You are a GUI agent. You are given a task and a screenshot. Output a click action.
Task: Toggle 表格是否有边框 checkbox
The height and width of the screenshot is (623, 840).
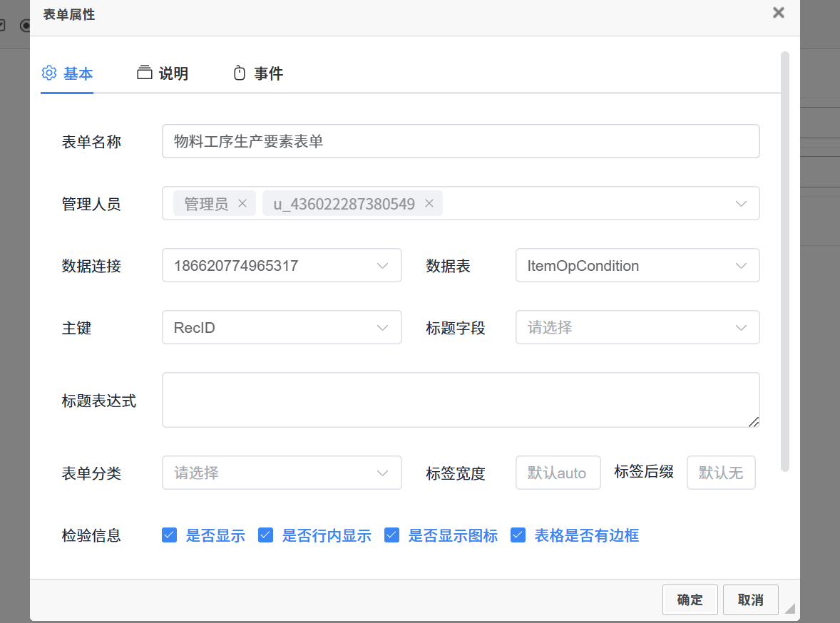click(518, 535)
